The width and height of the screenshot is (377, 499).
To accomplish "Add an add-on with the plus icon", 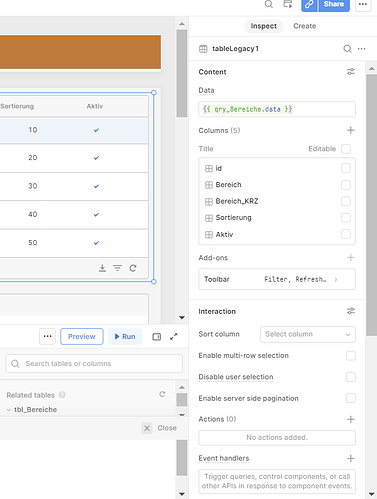I will (x=351, y=258).
